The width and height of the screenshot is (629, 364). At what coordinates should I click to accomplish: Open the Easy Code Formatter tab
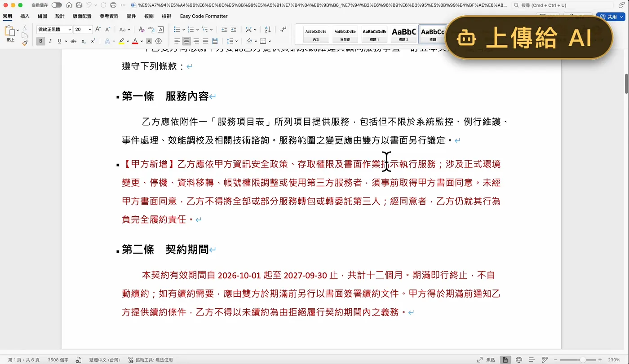point(204,16)
